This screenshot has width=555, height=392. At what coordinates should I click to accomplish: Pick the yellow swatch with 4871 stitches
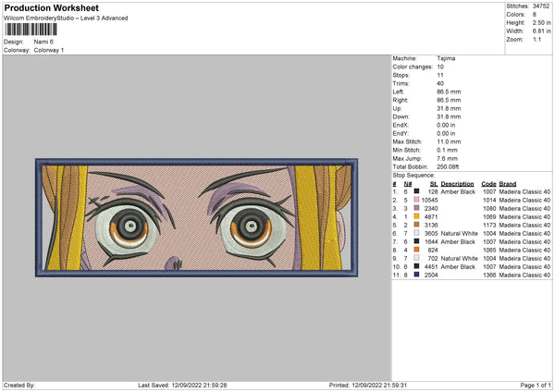(416, 216)
